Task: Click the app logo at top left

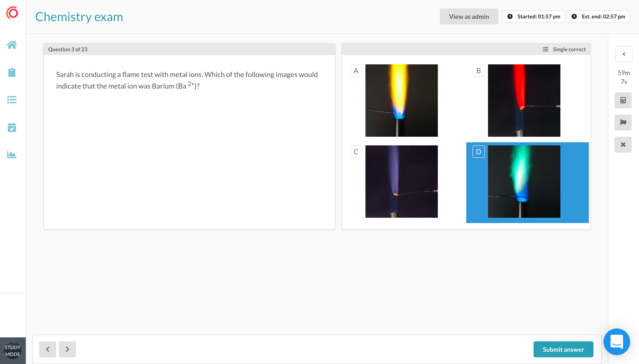Action: pos(12,12)
